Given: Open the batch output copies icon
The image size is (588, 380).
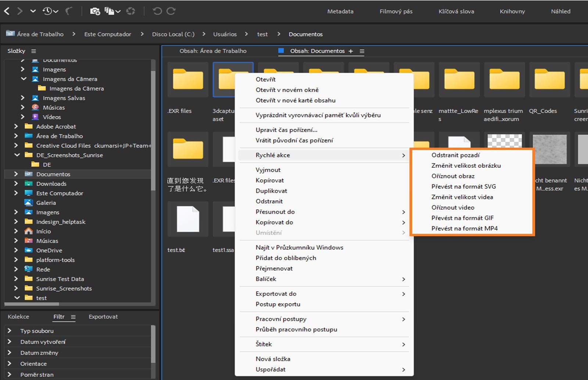Looking at the screenshot, I should tap(110, 11).
